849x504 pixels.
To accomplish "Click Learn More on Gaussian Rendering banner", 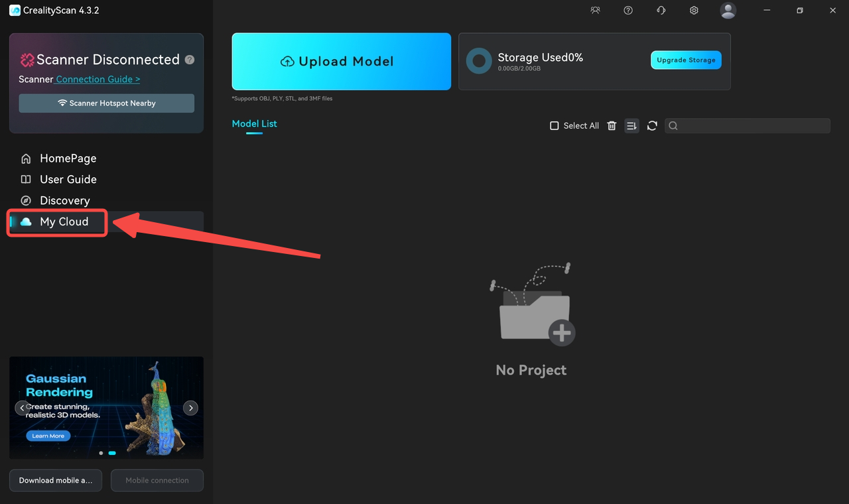I will (48, 436).
